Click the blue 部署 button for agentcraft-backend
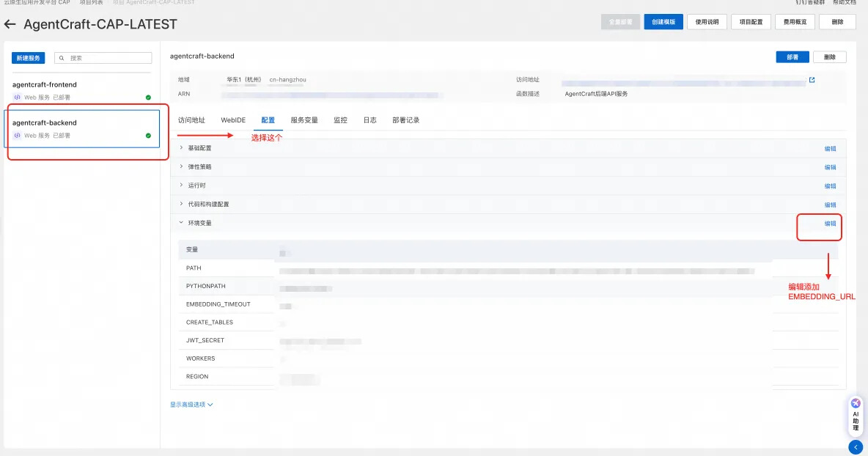 coord(792,57)
